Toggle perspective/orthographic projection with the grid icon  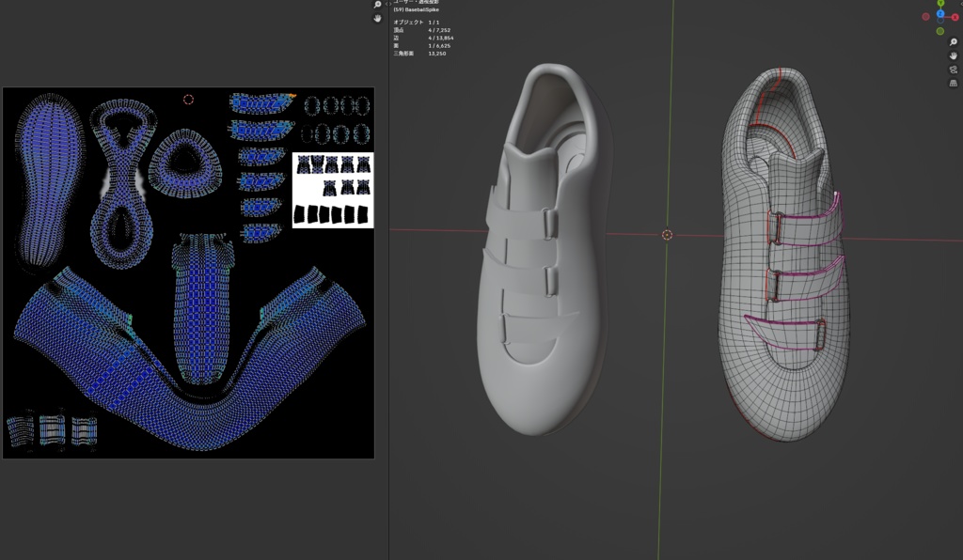tap(952, 84)
